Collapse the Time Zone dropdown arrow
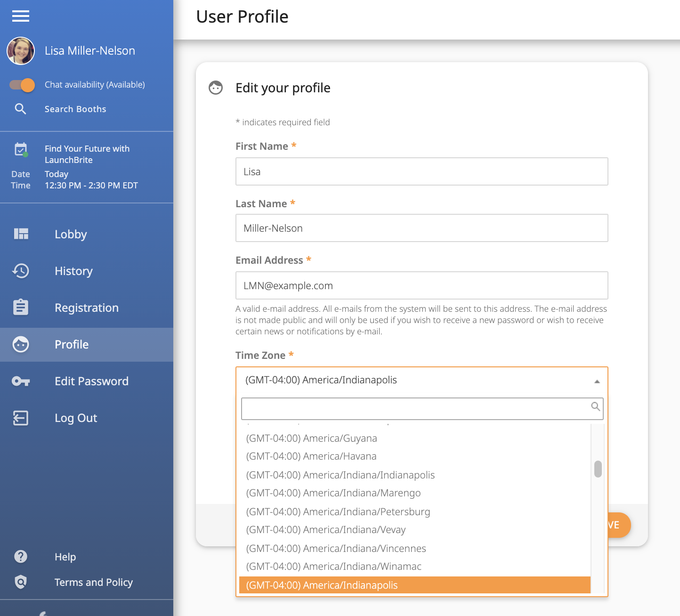Image resolution: width=680 pixels, height=616 pixels. 597,381
